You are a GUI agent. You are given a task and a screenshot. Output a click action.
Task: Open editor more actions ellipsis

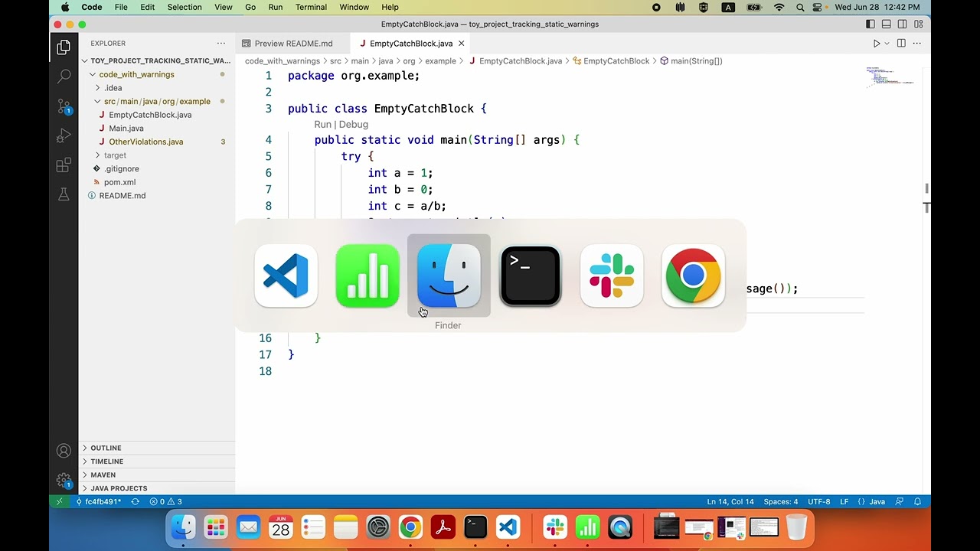click(916, 44)
